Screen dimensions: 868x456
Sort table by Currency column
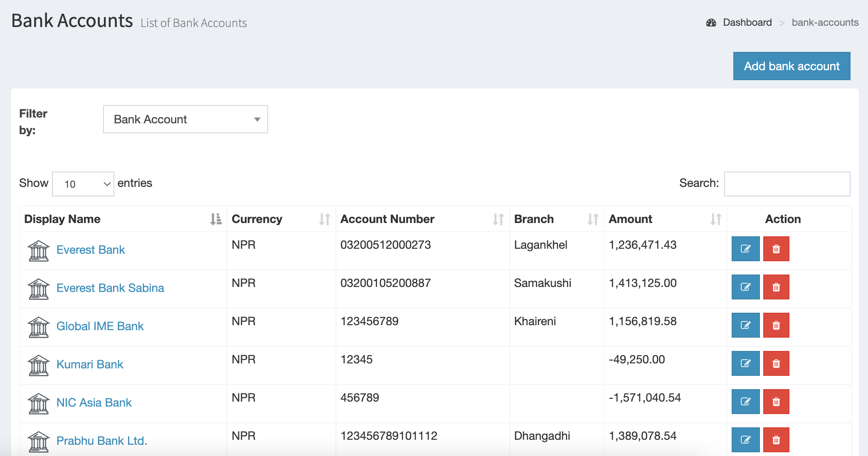281,219
